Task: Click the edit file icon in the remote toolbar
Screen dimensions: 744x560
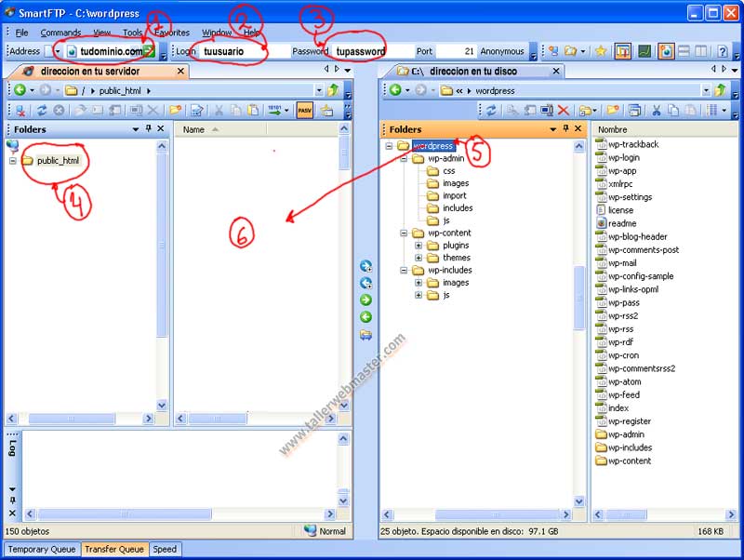Action: tap(197, 111)
